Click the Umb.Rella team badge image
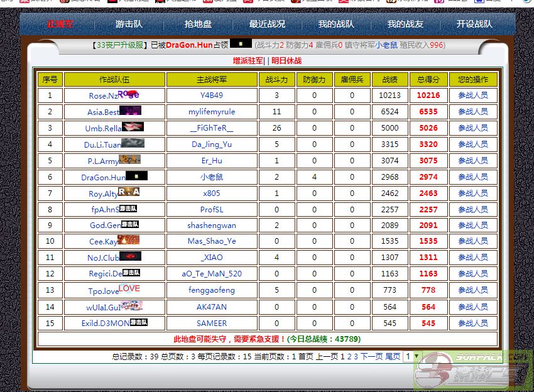Screen dimensions: 534x392 pos(133,127)
